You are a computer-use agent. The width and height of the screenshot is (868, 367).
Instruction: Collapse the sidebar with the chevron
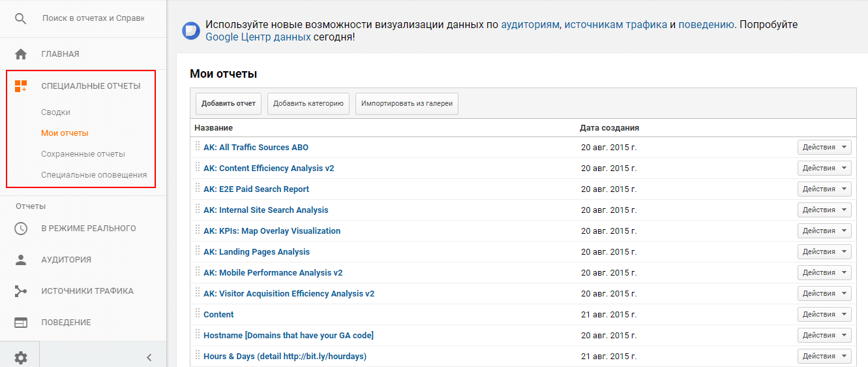coord(149,357)
